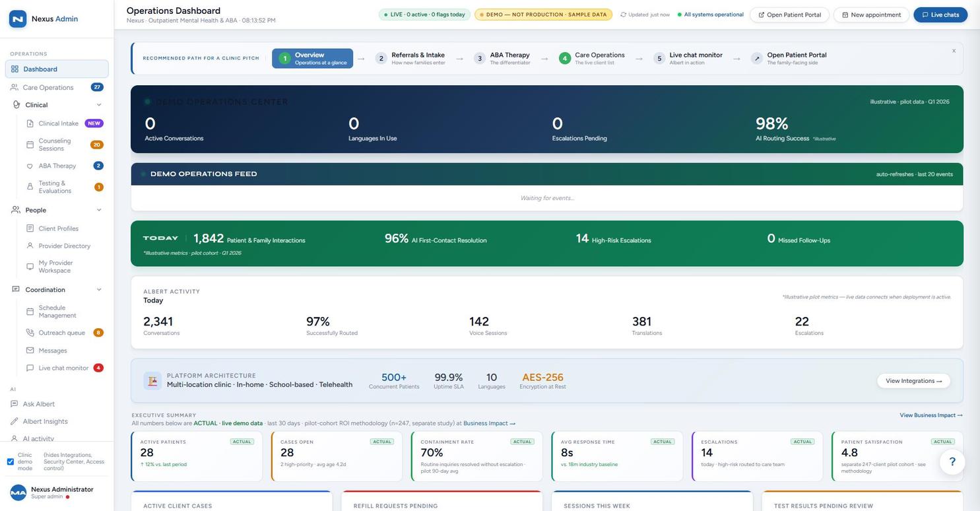This screenshot has height=511, width=980.
Task: Open Care Operations in sidebar
Action: click(x=57, y=87)
